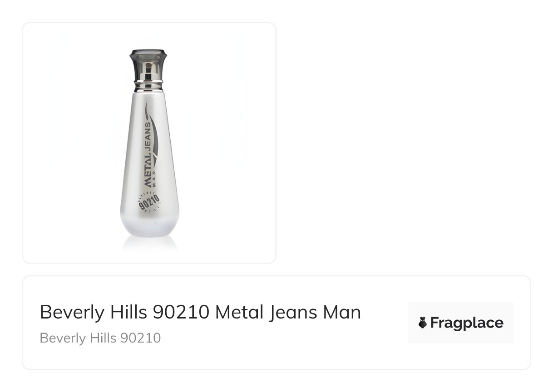Click '90210' in the product title
This screenshot has height=392, width=553.
(181, 312)
